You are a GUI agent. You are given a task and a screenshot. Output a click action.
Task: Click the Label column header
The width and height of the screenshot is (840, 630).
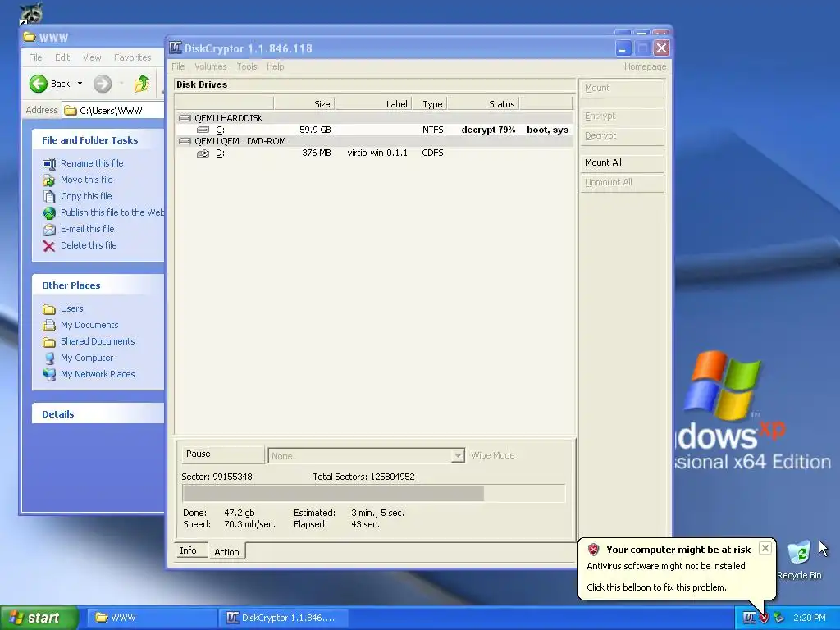pyautogui.click(x=373, y=104)
